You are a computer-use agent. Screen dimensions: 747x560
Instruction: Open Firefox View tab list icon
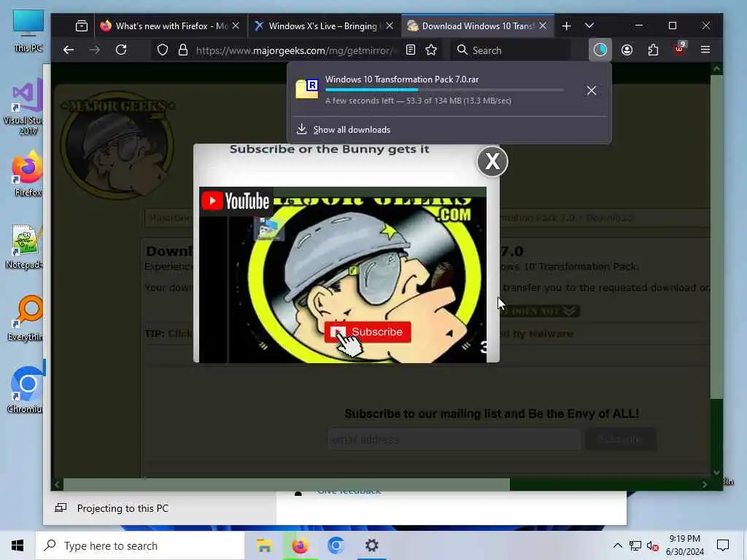pos(82,26)
